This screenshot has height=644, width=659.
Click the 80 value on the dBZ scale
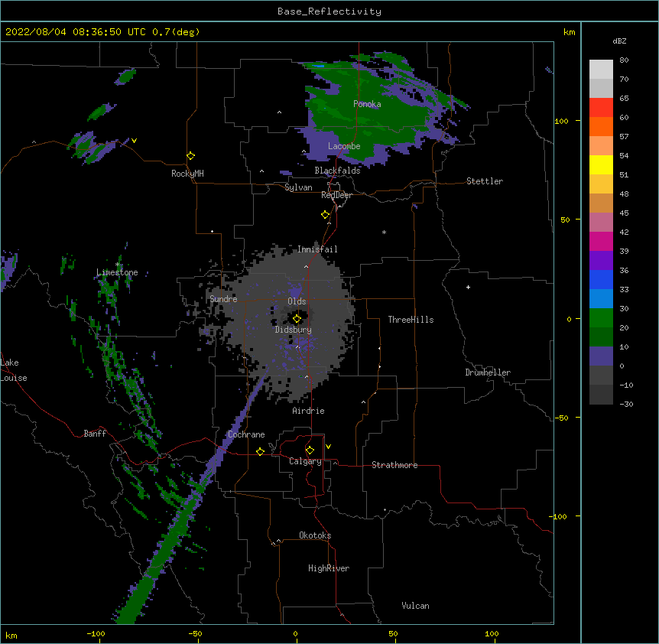coord(624,60)
